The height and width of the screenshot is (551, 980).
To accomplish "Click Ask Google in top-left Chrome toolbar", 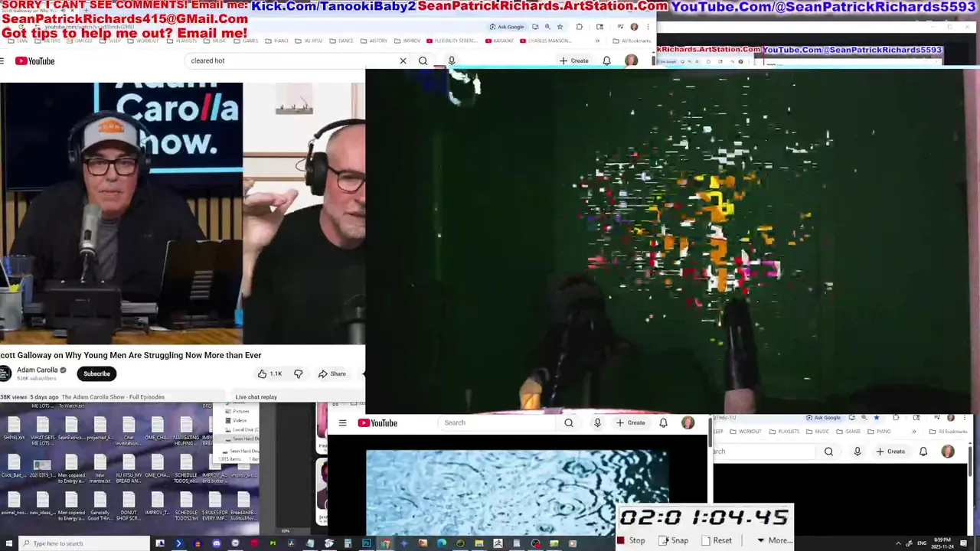I will (507, 27).
